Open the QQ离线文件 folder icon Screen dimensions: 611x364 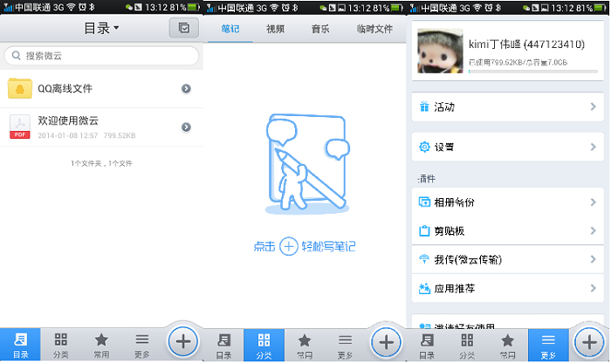click(x=20, y=88)
